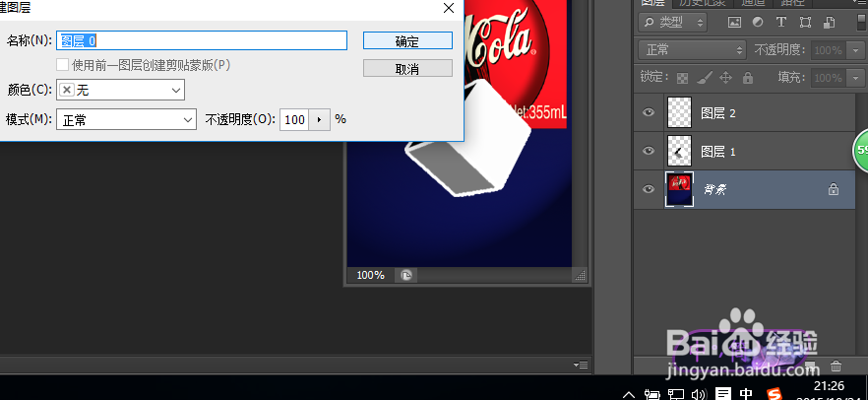Switch to the 通道 channels tab
The image size is (868, 400).
pyautogui.click(x=752, y=2)
